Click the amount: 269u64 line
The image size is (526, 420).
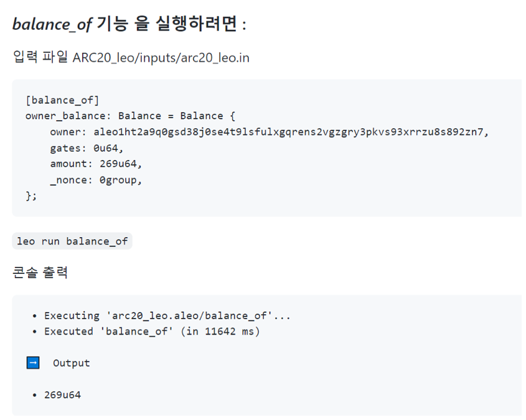coord(96,164)
